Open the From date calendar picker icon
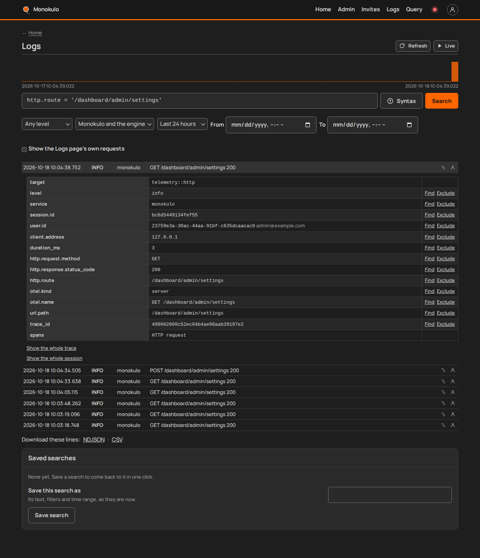480x558 pixels. click(x=307, y=125)
